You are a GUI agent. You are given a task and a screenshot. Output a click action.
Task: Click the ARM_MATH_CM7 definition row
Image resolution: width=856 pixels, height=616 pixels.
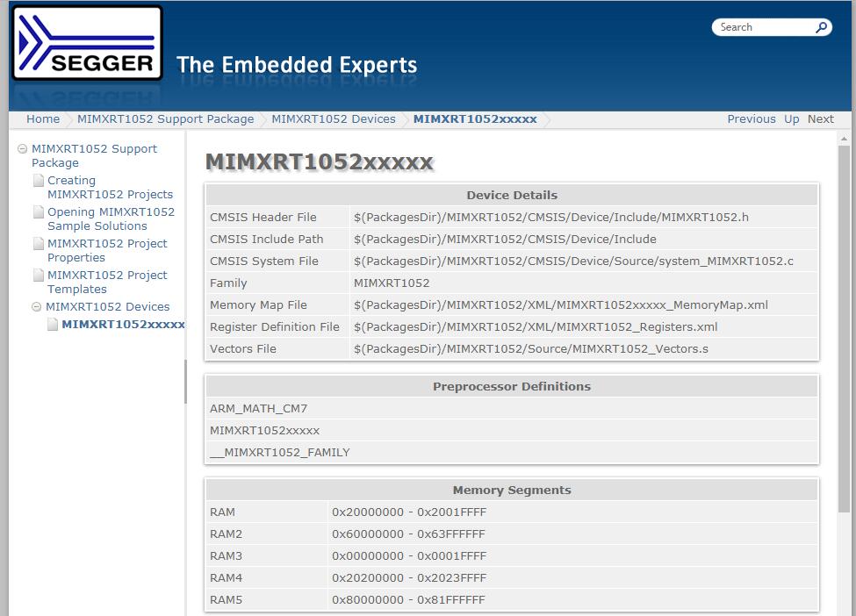[512, 408]
